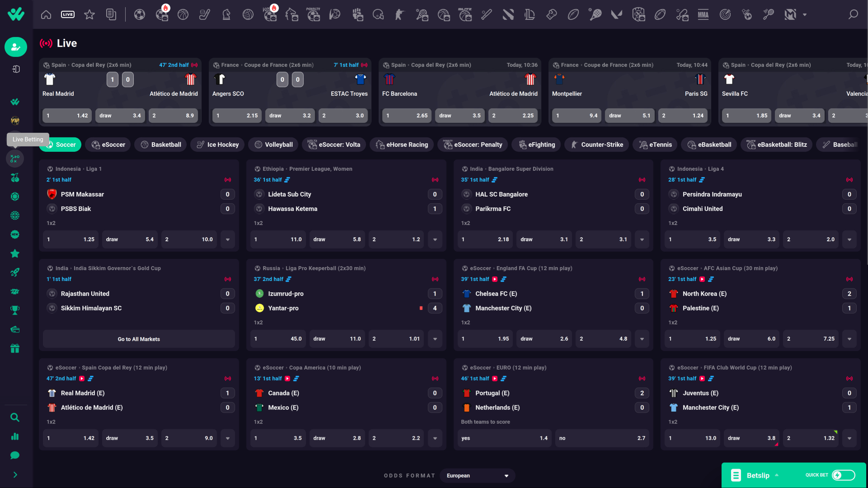Open the LIVE badge icon in top bar
The width and height of the screenshot is (868, 488).
pos(68,15)
